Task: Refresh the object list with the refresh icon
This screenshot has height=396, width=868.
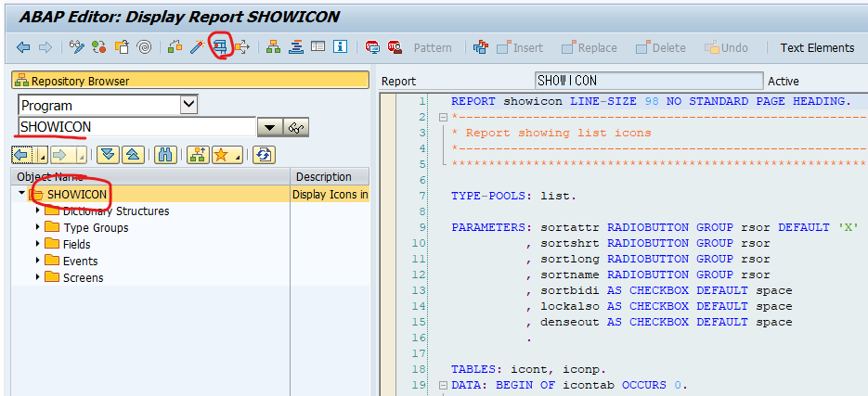Action: point(264,155)
